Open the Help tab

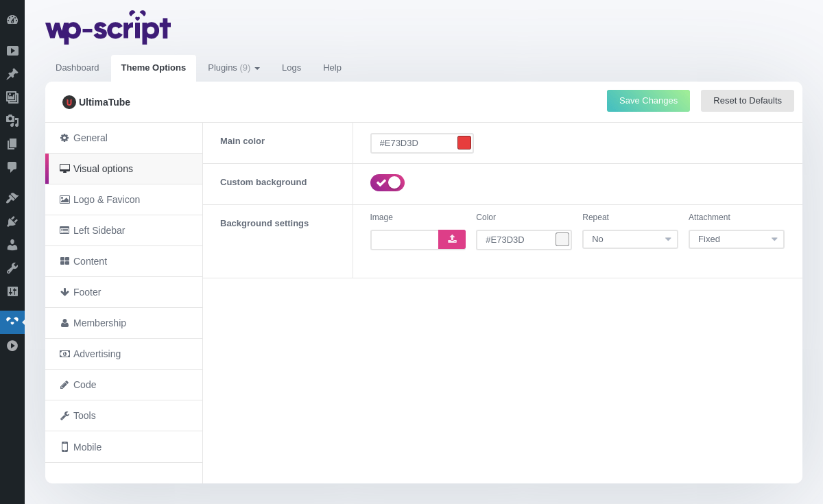[332, 68]
